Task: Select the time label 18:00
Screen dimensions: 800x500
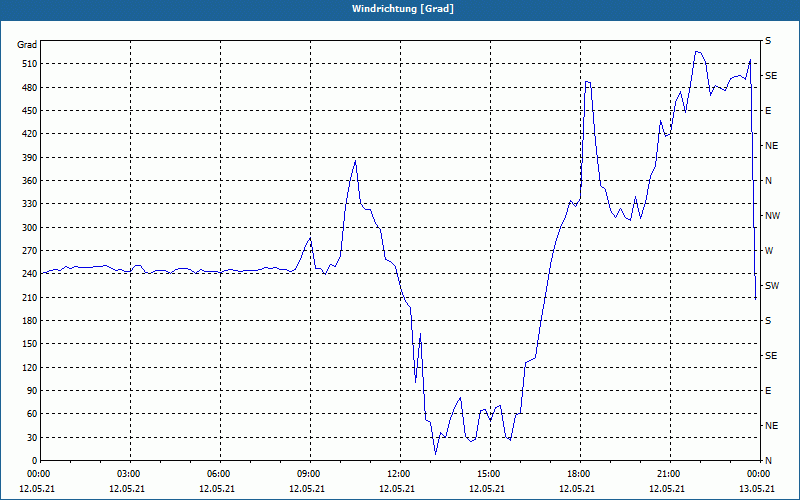Action: point(577,474)
